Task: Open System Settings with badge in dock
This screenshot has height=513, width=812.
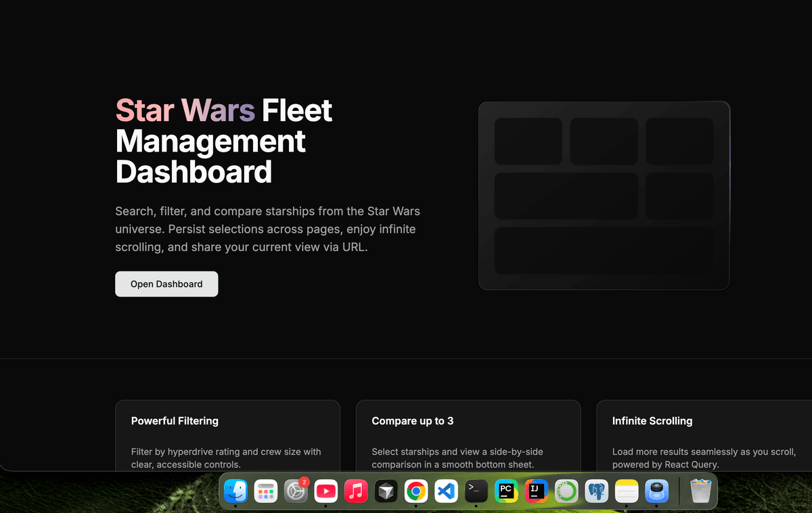Action: (296, 491)
